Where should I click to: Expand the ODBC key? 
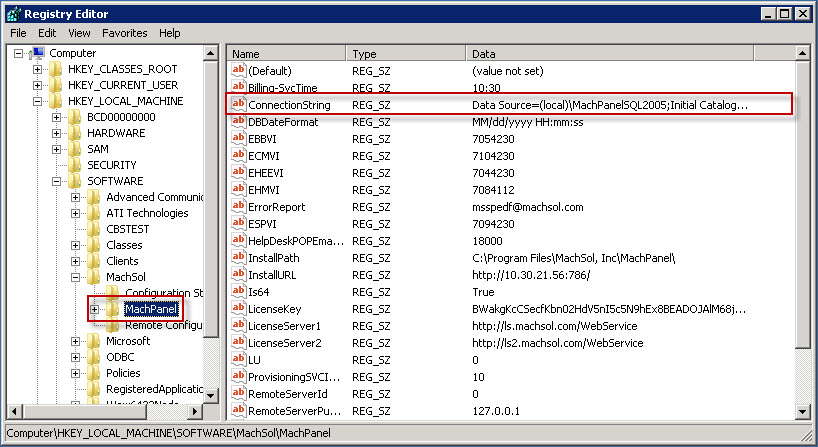pyautogui.click(x=76, y=357)
